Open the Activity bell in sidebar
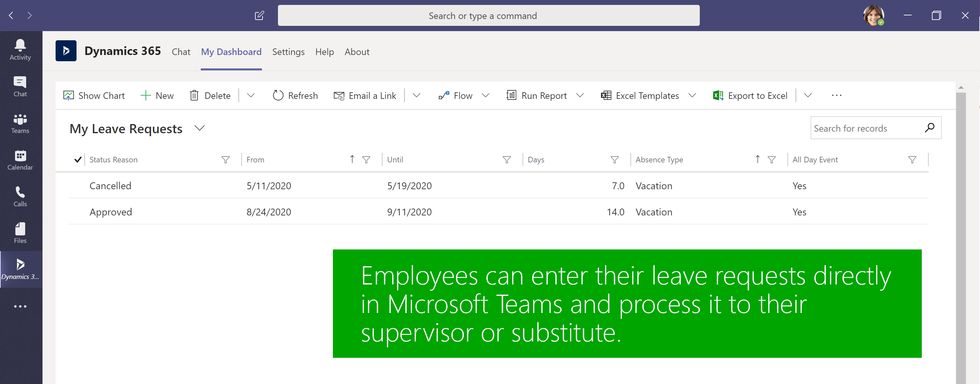The image size is (980, 384). pos(20,49)
